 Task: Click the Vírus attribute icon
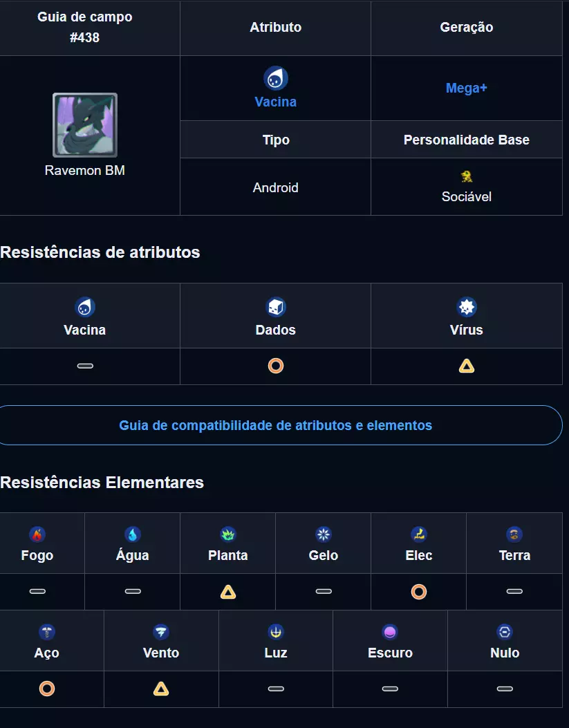[x=467, y=308]
